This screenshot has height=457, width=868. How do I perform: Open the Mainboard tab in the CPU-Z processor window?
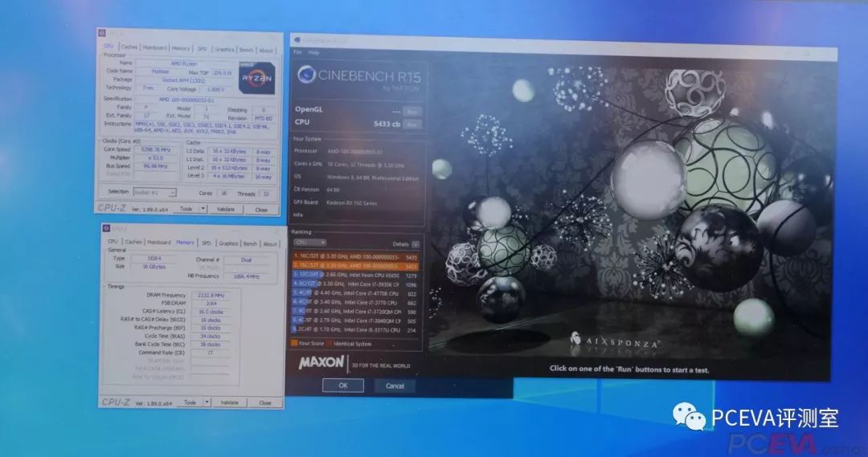coord(154,47)
